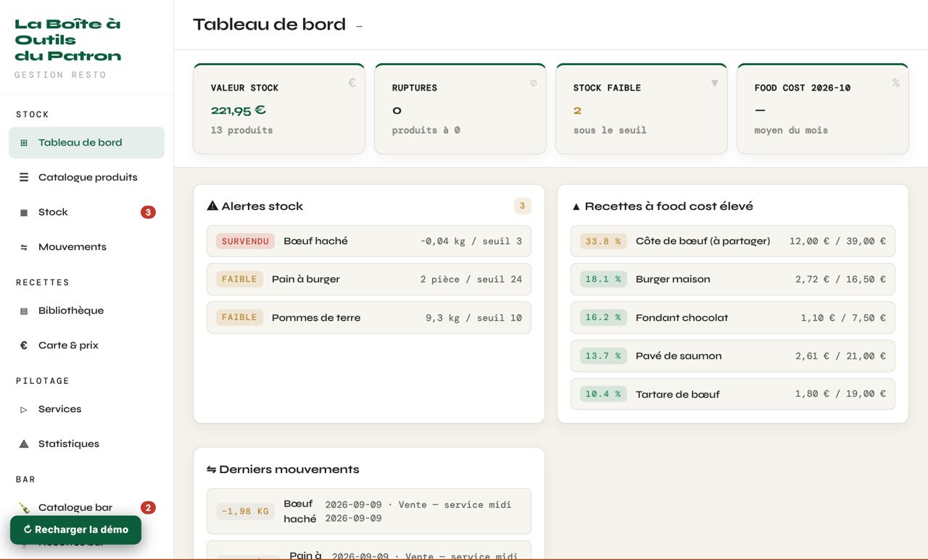Select the Pommes de terre alert name
This screenshot has width=928, height=560.
coord(316,317)
